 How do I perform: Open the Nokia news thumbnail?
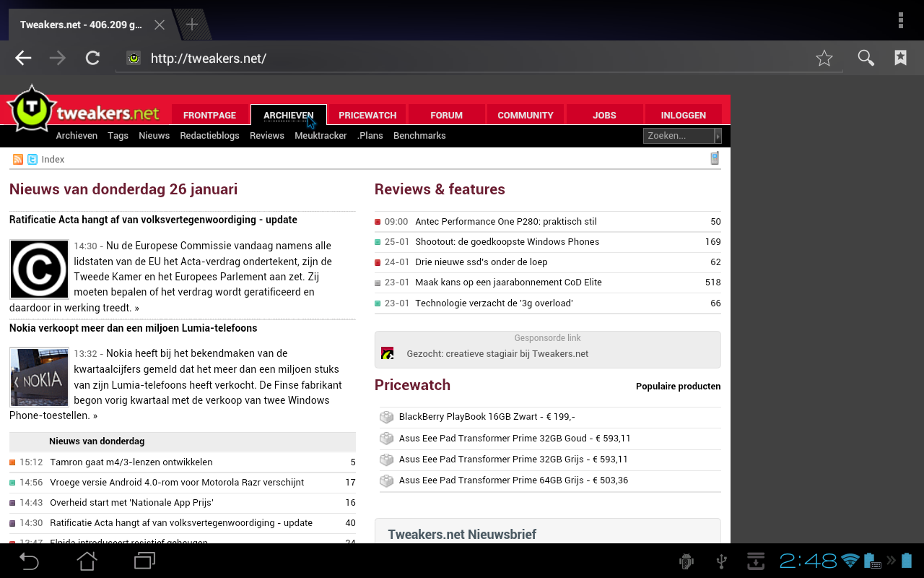pos(39,377)
